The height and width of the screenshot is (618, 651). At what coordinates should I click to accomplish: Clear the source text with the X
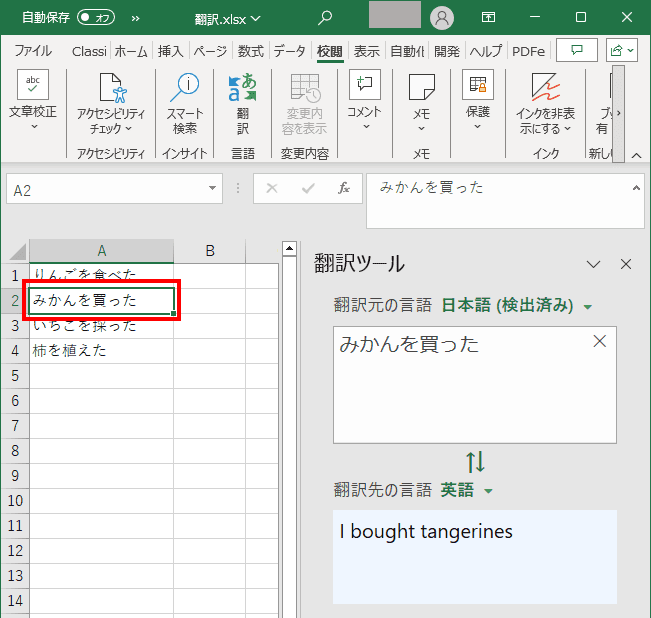[600, 342]
